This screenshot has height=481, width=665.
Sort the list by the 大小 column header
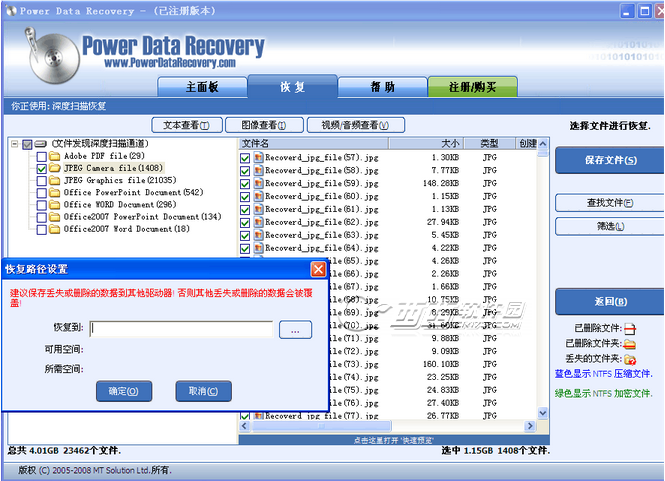[x=427, y=143]
